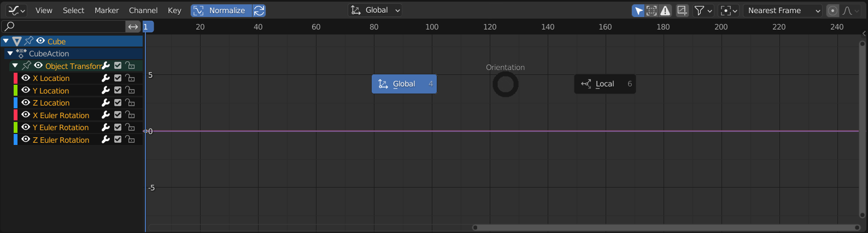This screenshot has height=233, width=868.
Task: Open the Graph Editor type menu
Action: (16, 10)
